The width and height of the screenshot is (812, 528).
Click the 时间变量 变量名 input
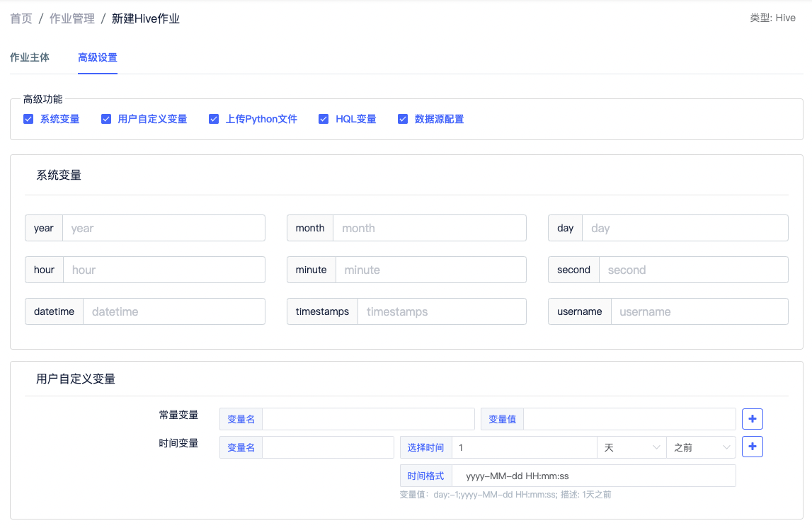coord(328,447)
